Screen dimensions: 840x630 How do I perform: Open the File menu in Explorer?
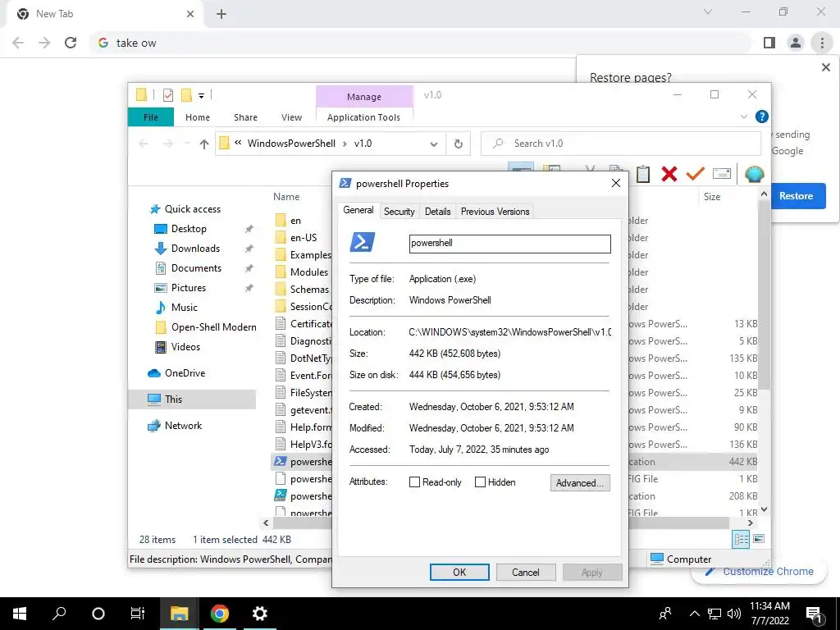pyautogui.click(x=151, y=117)
